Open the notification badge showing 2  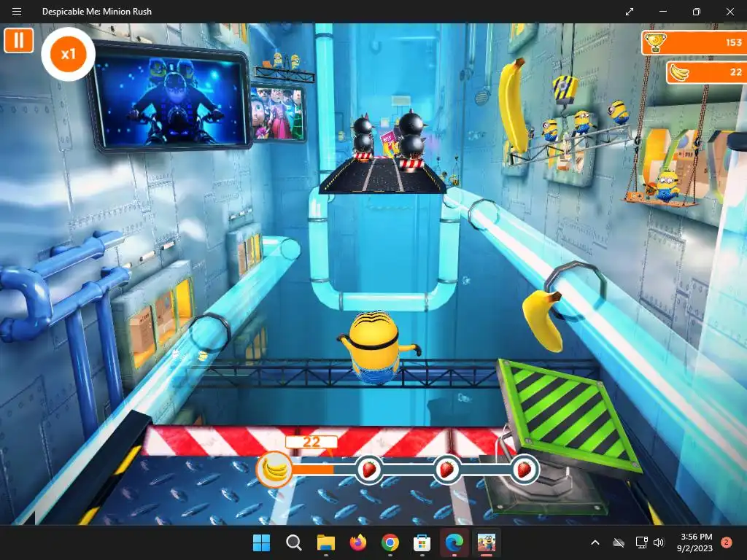(727, 542)
